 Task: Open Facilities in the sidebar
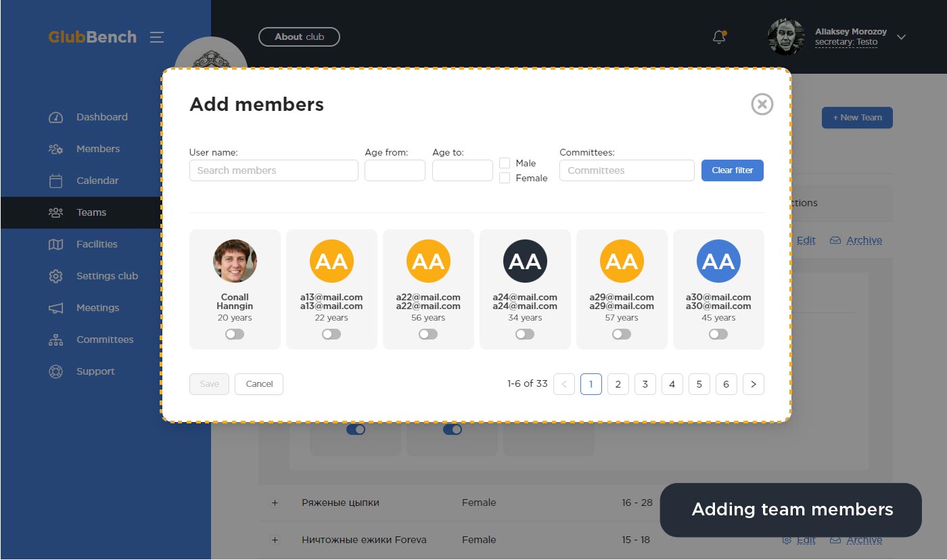point(96,244)
